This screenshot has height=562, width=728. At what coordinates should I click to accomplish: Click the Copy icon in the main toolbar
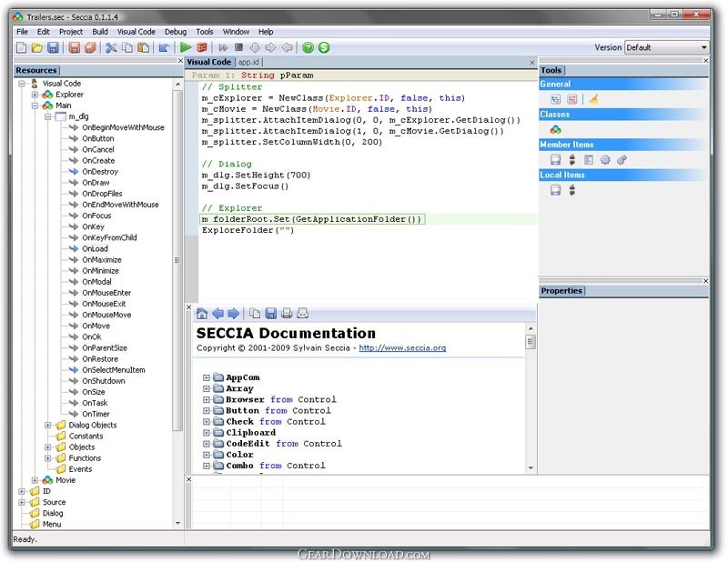tap(127, 47)
